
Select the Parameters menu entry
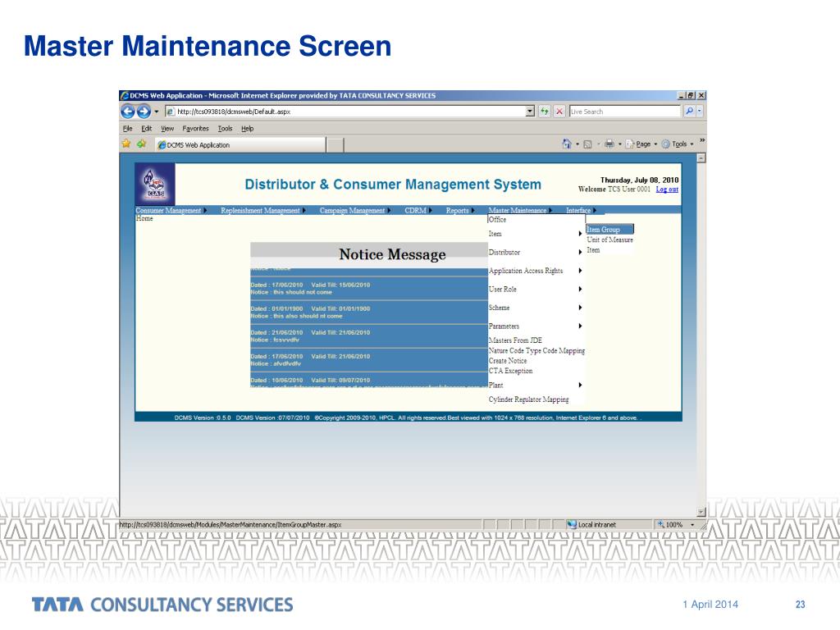pyautogui.click(x=536, y=326)
